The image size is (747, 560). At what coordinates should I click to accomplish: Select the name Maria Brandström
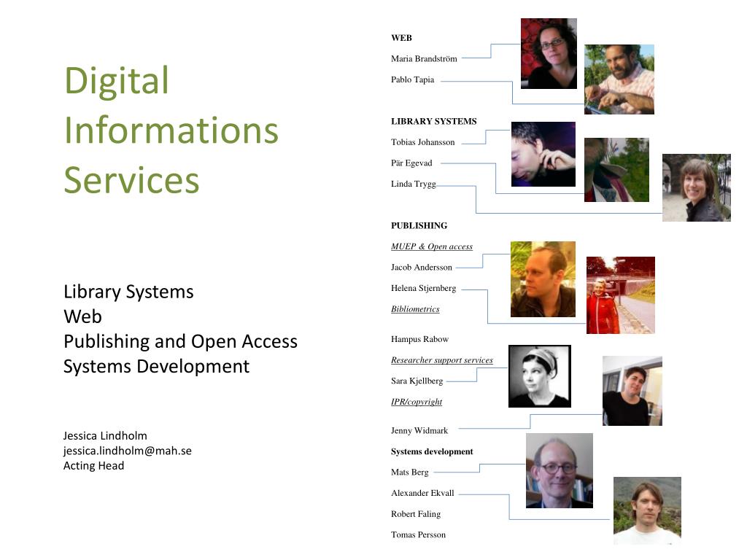tap(424, 58)
